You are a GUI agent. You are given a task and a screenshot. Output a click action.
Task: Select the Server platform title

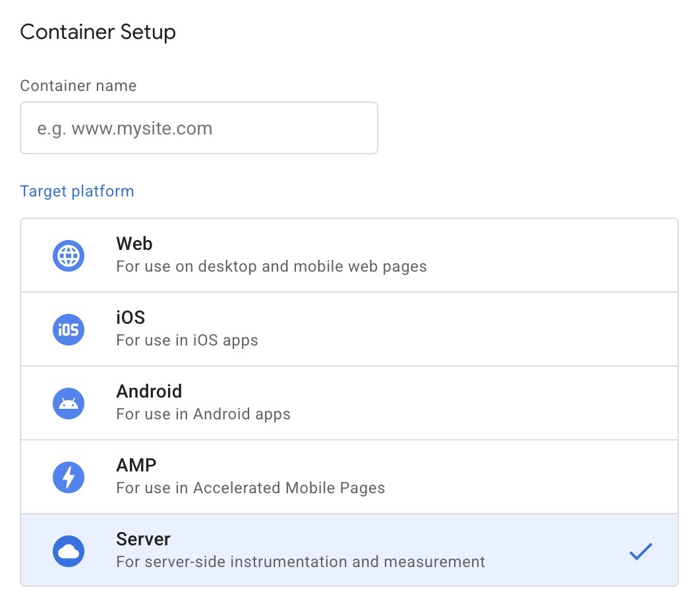[x=143, y=539]
